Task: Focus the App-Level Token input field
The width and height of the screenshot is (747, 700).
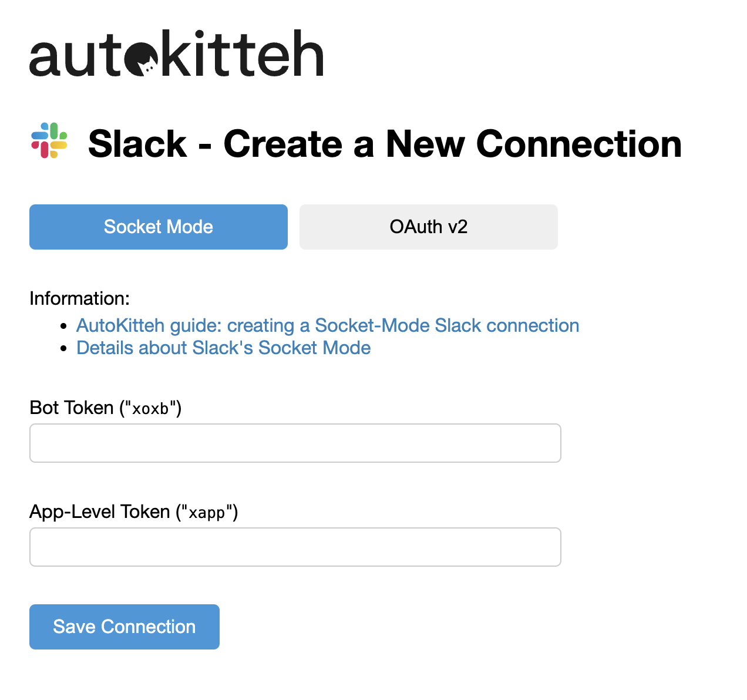Action: [295, 547]
